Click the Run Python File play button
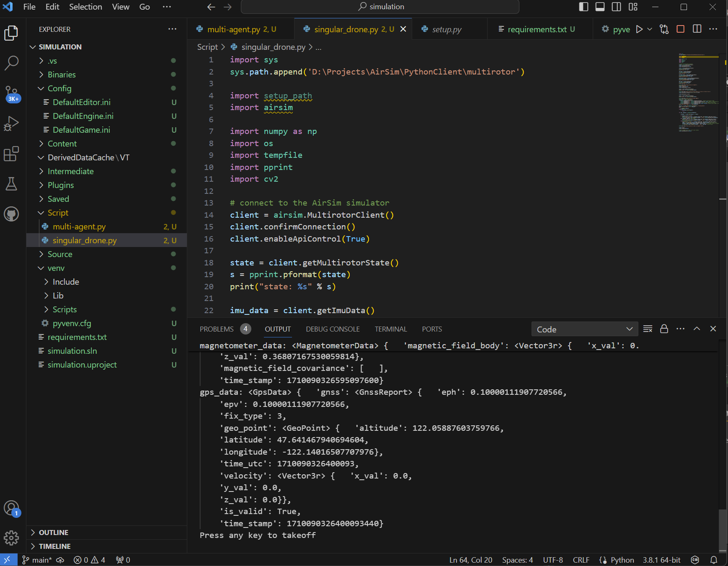This screenshot has width=728, height=566. pos(639,29)
